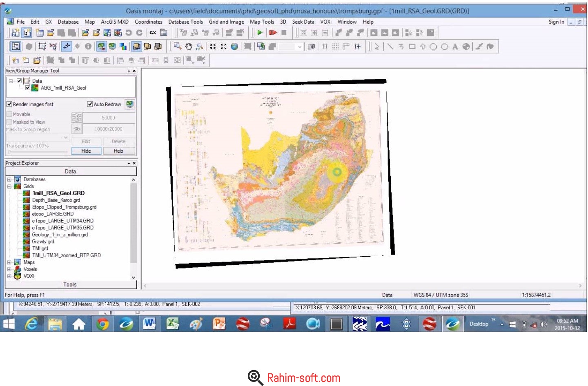Click the Help button in View/Group Manager
This screenshot has height=386, width=588.
pyautogui.click(x=118, y=151)
